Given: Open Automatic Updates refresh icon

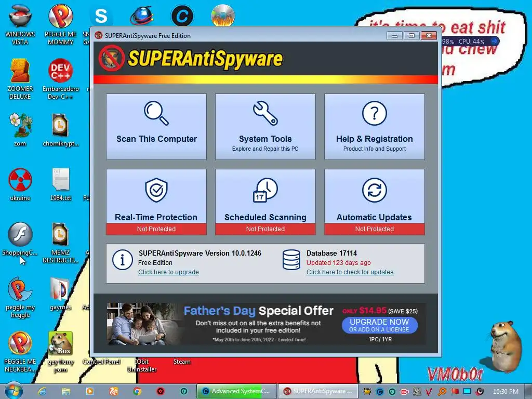Looking at the screenshot, I should pos(374,190).
